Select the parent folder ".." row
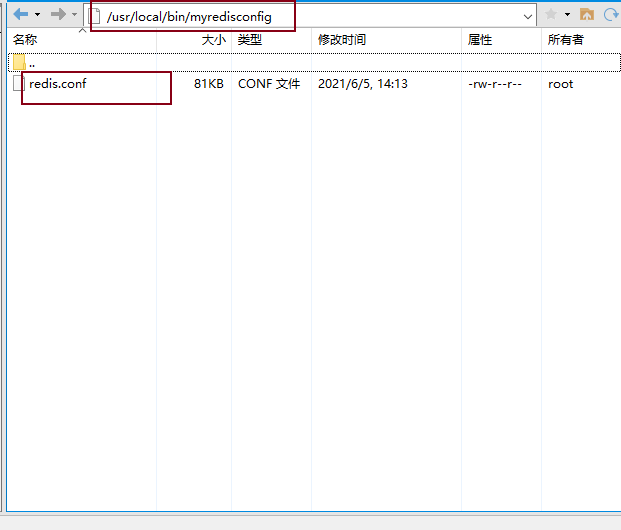This screenshot has width=621, height=530. 314,63
